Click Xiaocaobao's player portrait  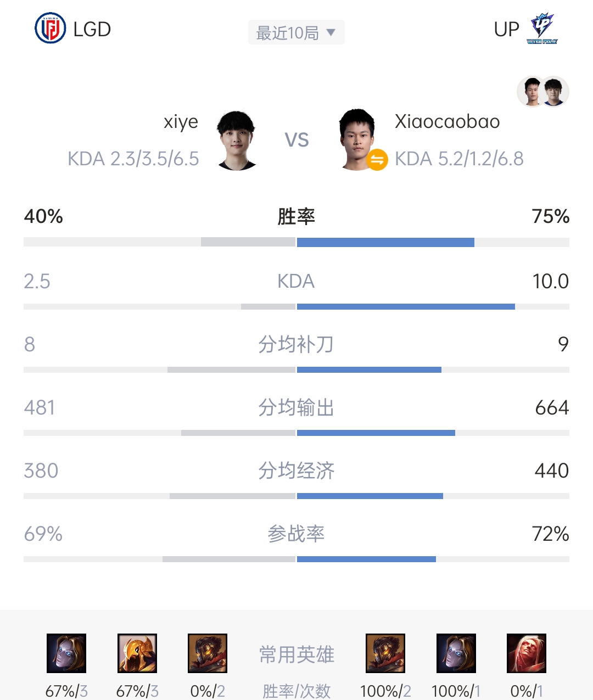click(x=357, y=139)
